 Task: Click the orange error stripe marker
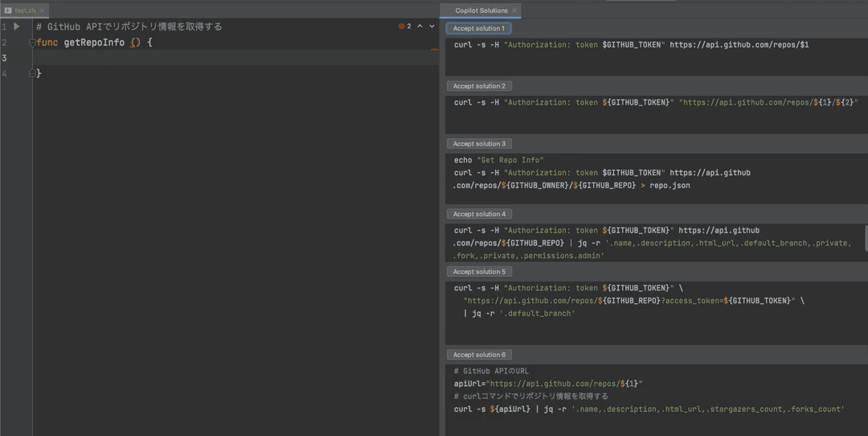click(435, 49)
